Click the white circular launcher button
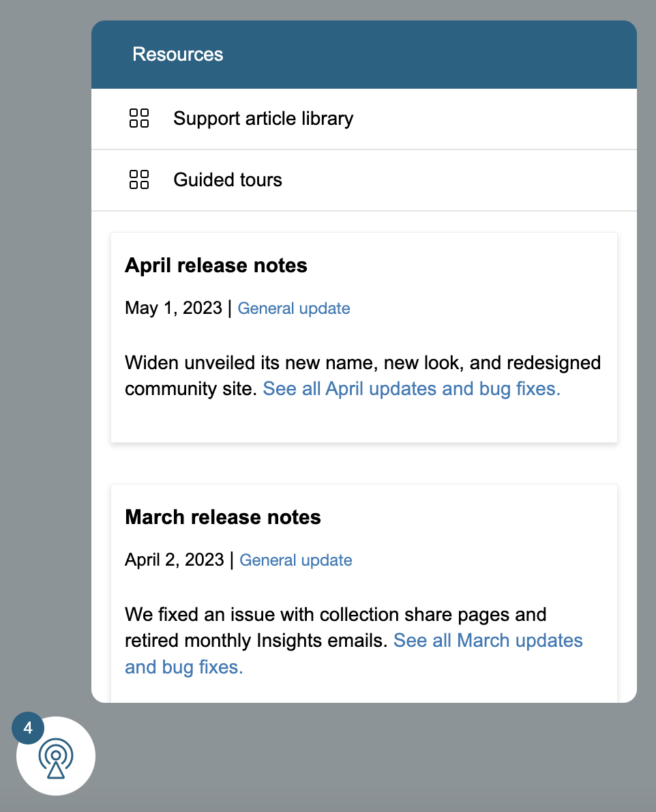The height and width of the screenshot is (812, 656). point(56,756)
